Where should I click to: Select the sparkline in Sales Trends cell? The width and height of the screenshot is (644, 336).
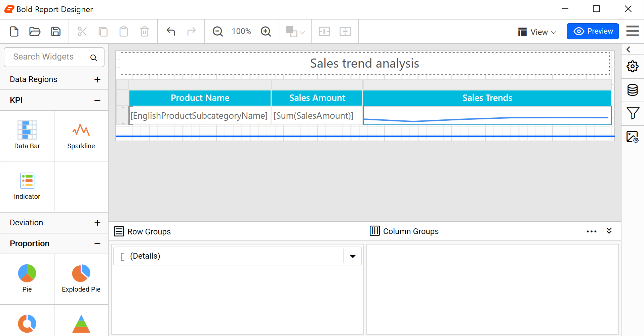tap(487, 115)
